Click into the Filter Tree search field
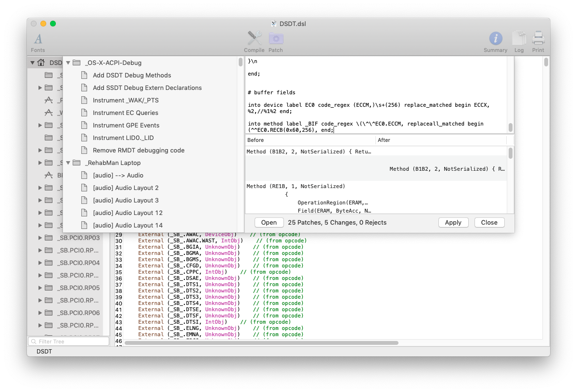The image size is (577, 392). coord(69,341)
